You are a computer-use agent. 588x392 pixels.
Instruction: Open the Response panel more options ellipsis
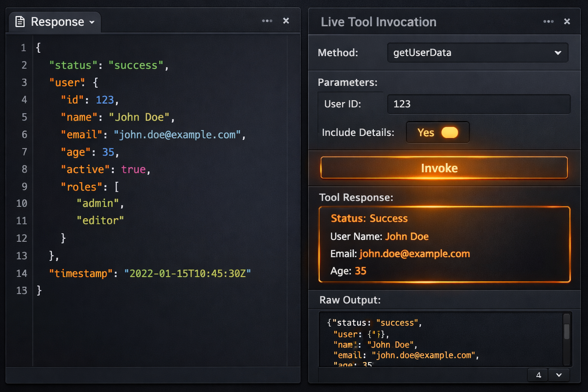[x=267, y=21]
